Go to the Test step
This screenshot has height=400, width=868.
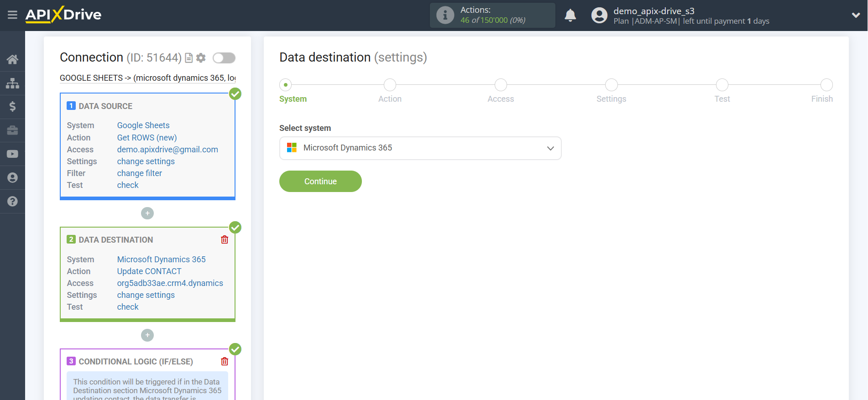[722, 85]
